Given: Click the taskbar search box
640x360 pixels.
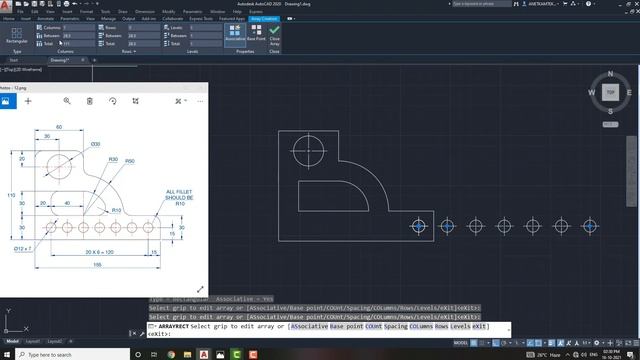Looking at the screenshot, I should click(x=73, y=354).
